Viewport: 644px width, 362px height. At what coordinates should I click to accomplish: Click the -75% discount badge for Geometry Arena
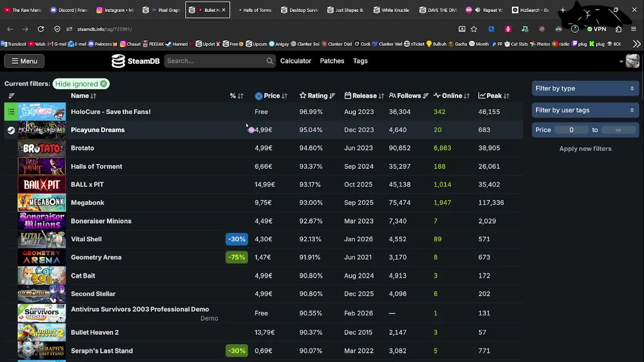coord(236,257)
